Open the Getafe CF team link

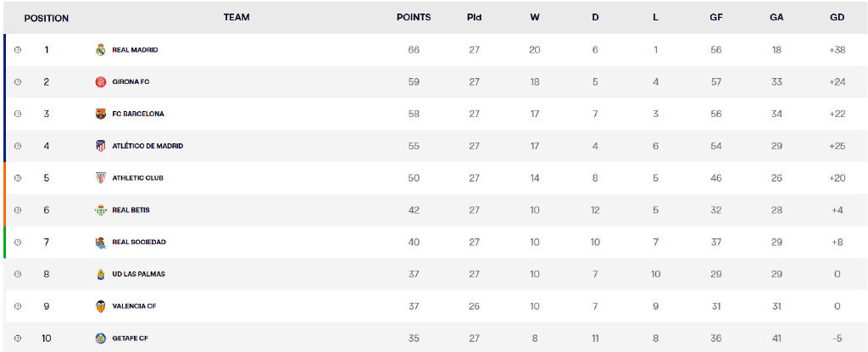(131, 338)
